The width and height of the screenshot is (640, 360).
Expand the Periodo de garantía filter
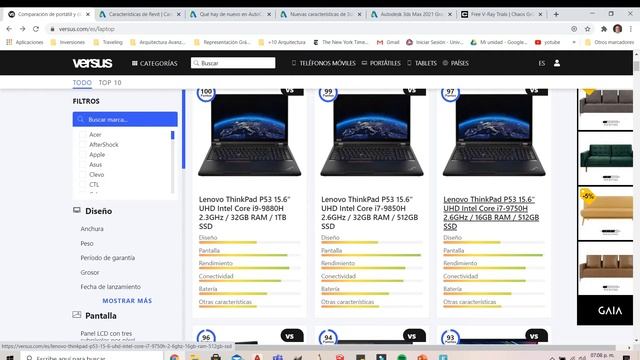point(107,258)
